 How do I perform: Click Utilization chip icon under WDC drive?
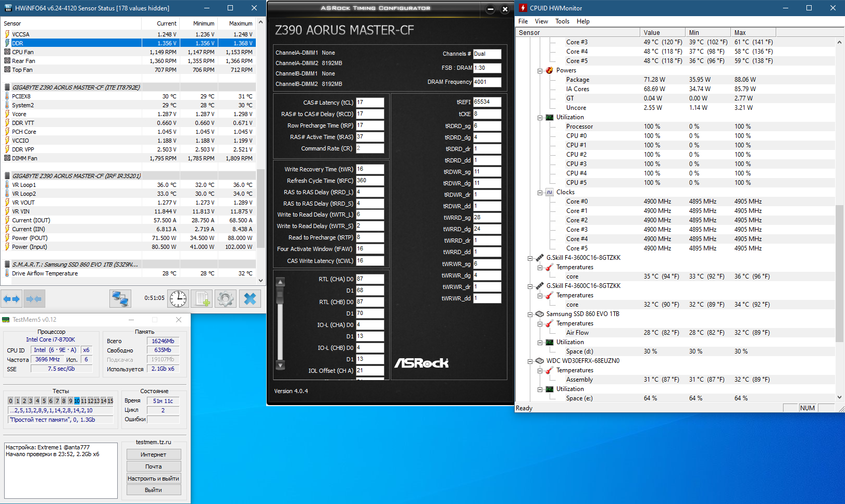(x=549, y=389)
